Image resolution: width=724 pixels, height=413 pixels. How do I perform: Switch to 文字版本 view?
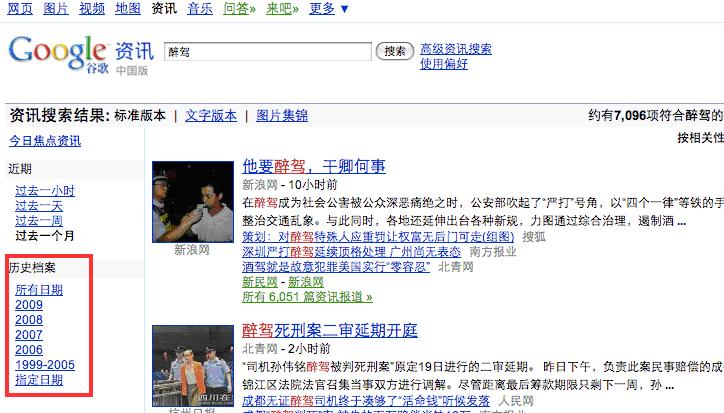[x=211, y=115]
